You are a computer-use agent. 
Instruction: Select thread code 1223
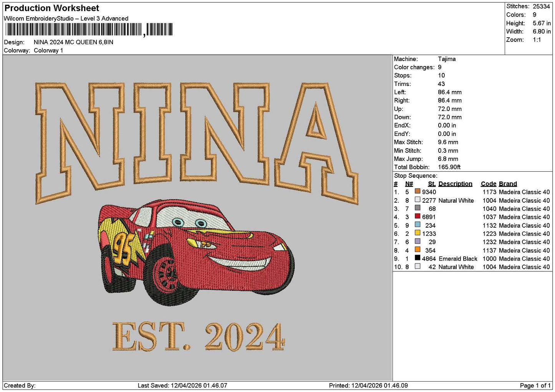coord(489,234)
